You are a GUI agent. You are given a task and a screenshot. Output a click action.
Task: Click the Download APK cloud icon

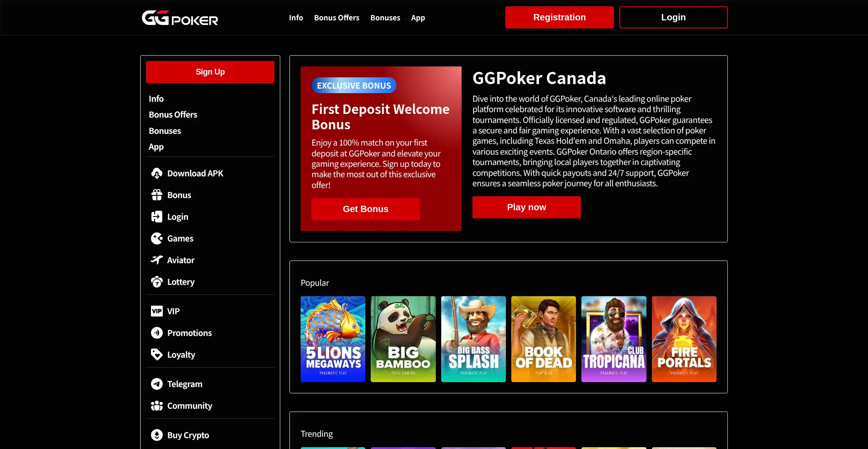pyautogui.click(x=157, y=173)
